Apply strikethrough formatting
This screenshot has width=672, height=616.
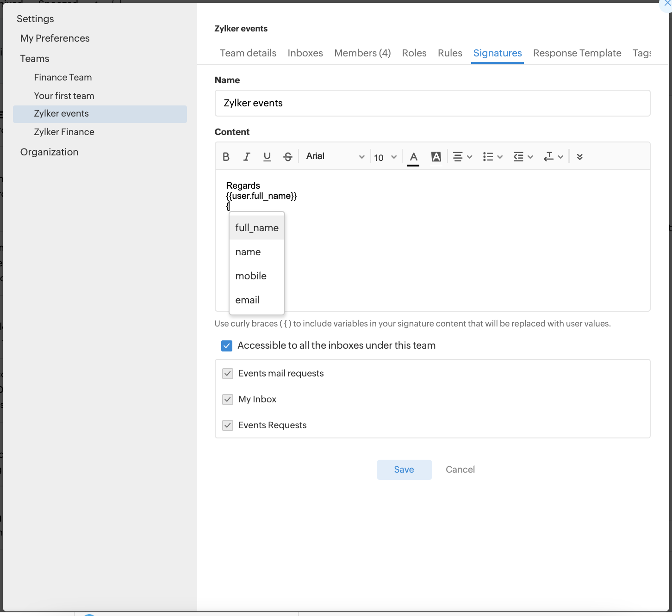pos(288,157)
